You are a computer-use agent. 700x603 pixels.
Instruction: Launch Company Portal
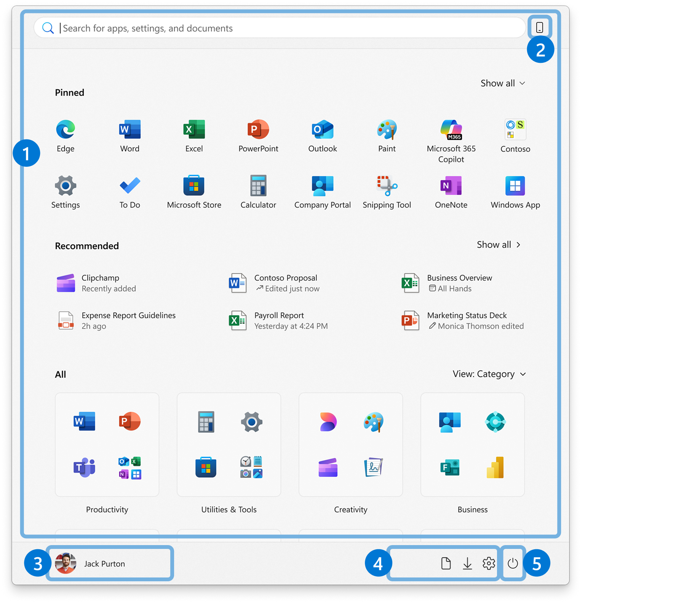(323, 192)
